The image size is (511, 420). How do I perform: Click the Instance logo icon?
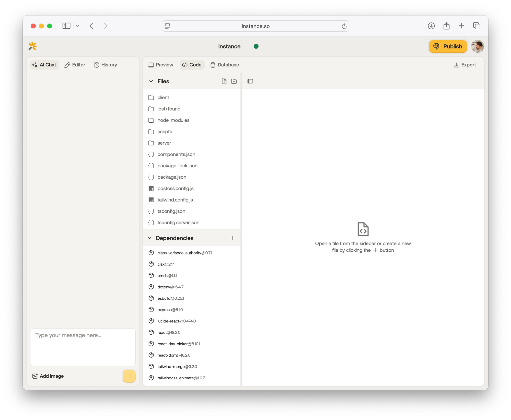tap(33, 46)
